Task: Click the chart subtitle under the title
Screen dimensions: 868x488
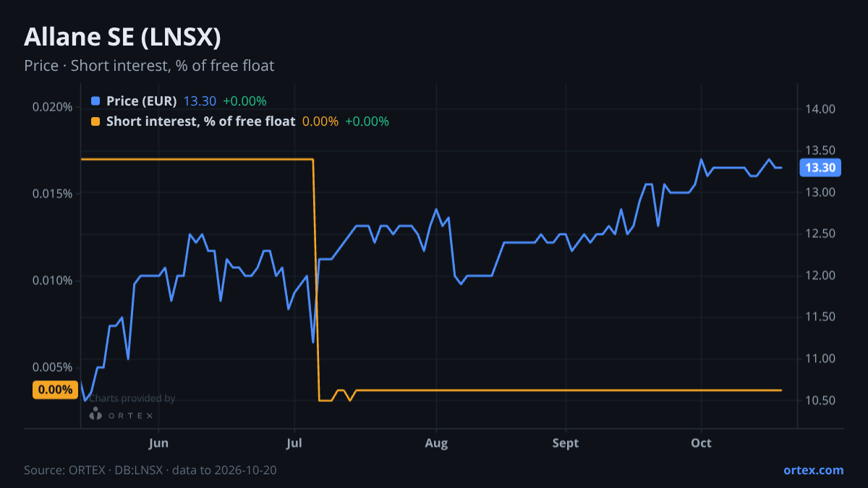Action: pos(149,66)
